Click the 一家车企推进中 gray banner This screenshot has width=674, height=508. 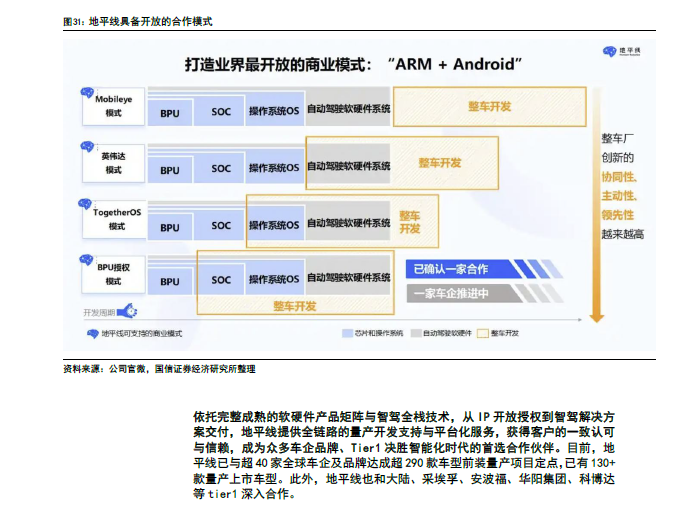[484, 294]
